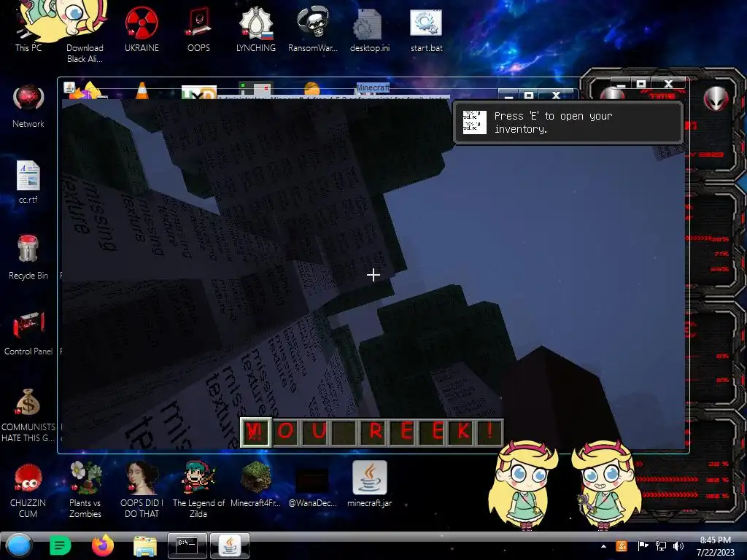Select the desktop.ini file icon
747x560 pixels.
(370, 28)
